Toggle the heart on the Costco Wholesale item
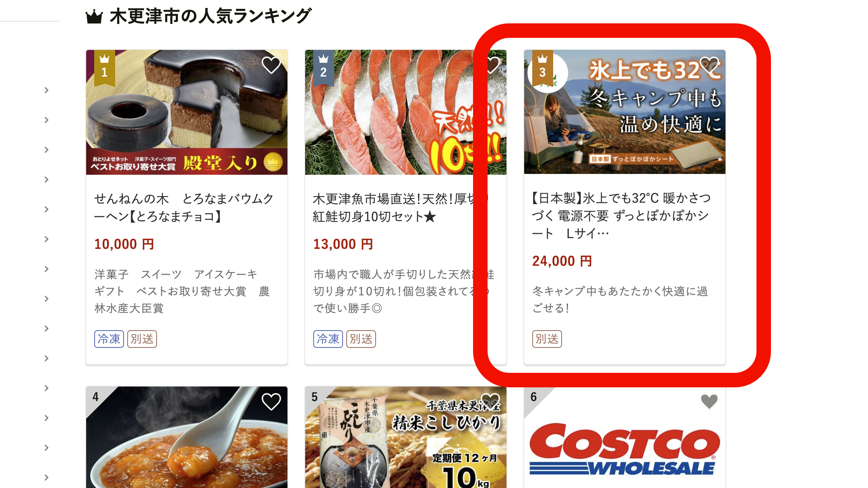Screen dimensions: 868x488 pyautogui.click(x=709, y=401)
